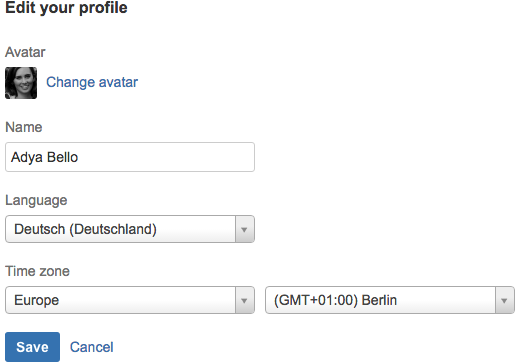520x363 pixels.
Task: Click the arrow on the Europe dropdown
Action: pyautogui.click(x=244, y=300)
